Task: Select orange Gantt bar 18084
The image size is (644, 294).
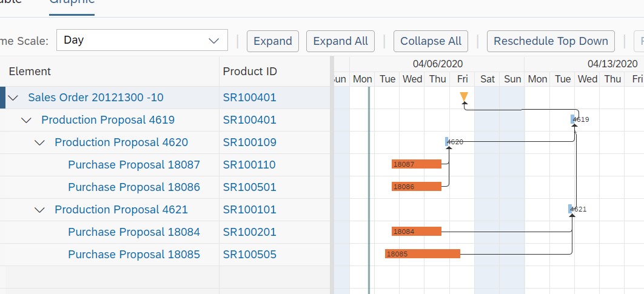Action: (417, 232)
